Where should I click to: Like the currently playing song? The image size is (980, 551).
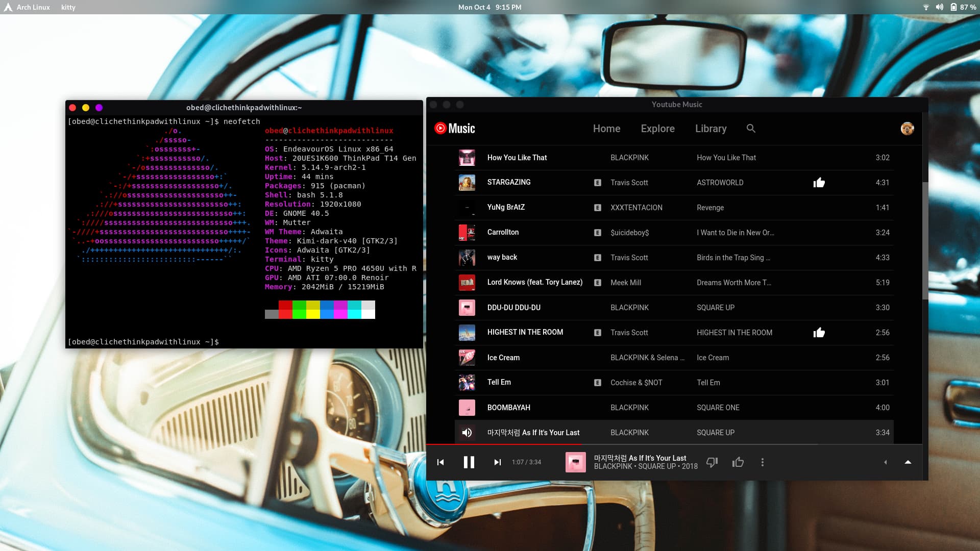click(x=738, y=462)
